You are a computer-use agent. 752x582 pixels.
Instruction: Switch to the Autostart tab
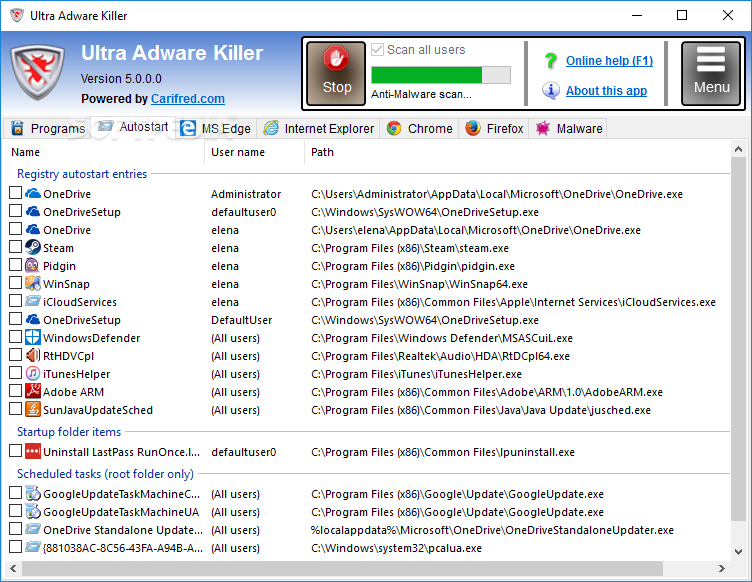point(133,127)
